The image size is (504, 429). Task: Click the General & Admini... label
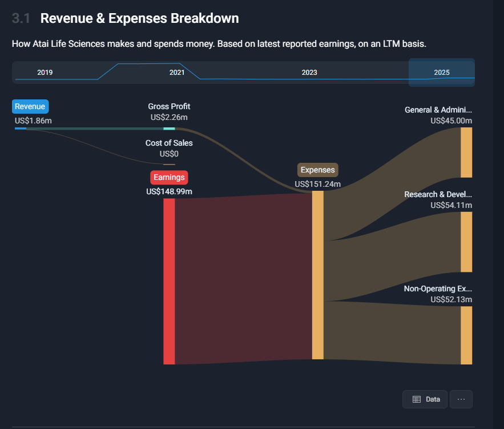tap(438, 110)
